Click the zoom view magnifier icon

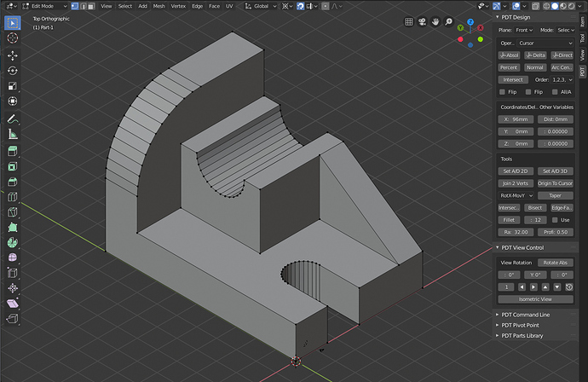tap(448, 22)
